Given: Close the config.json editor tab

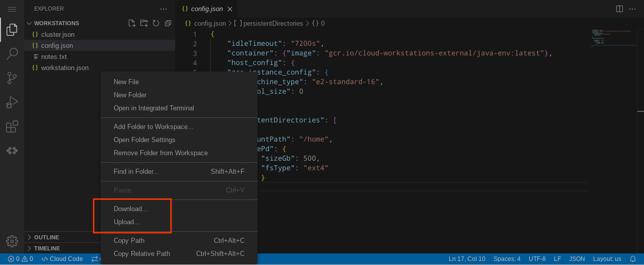Looking at the screenshot, I should click(230, 9).
